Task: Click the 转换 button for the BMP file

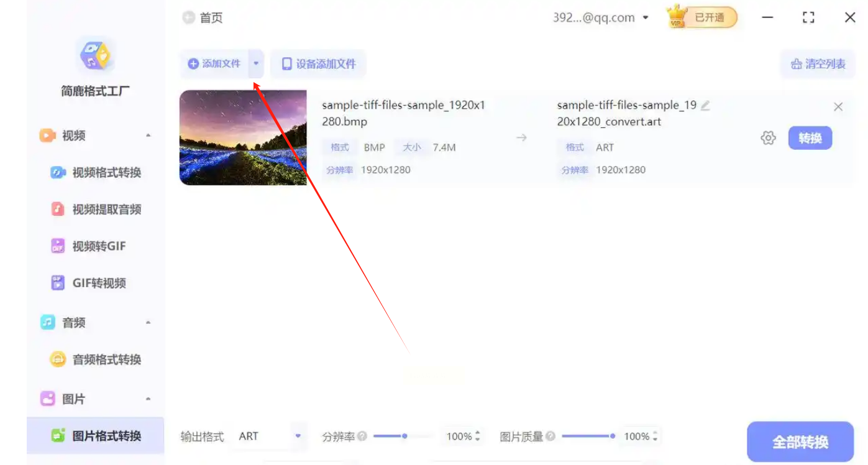Action: coord(810,138)
